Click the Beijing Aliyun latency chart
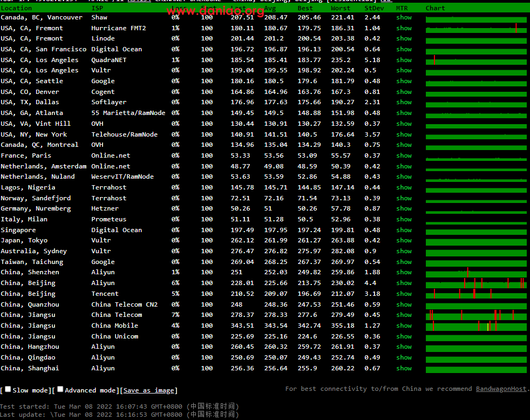Image resolution: width=530 pixels, height=420 pixels. pyautogui.click(x=476, y=284)
